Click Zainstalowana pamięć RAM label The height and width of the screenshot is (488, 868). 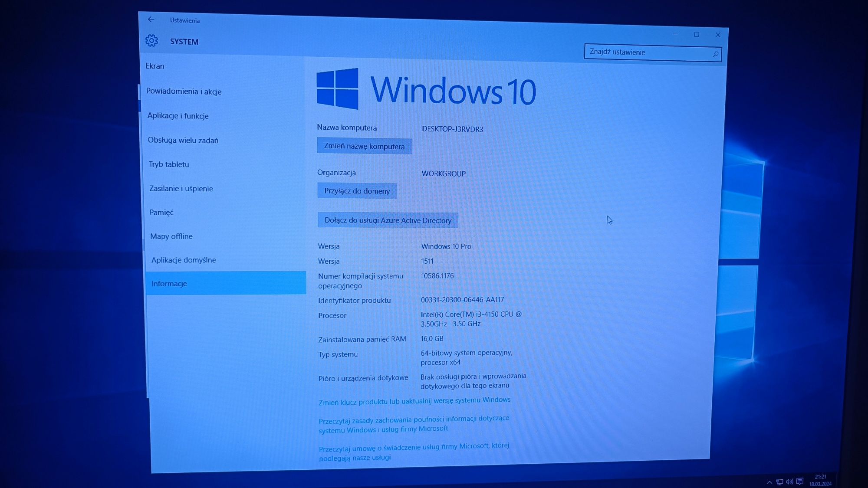[362, 339]
